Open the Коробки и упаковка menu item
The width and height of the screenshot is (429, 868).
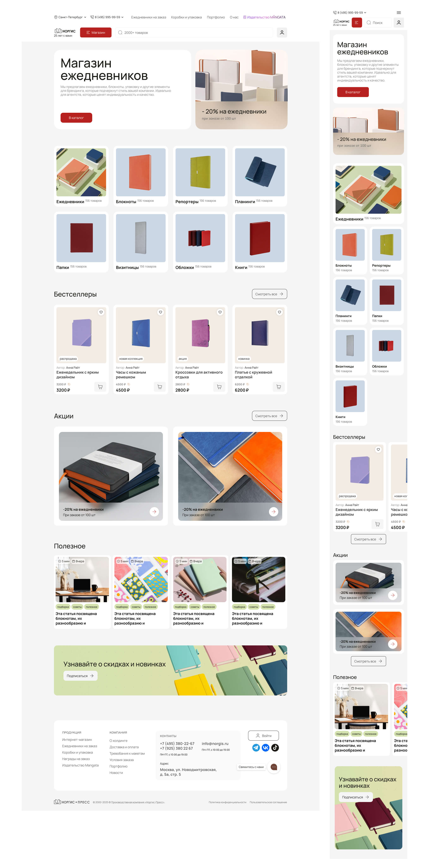tap(186, 17)
